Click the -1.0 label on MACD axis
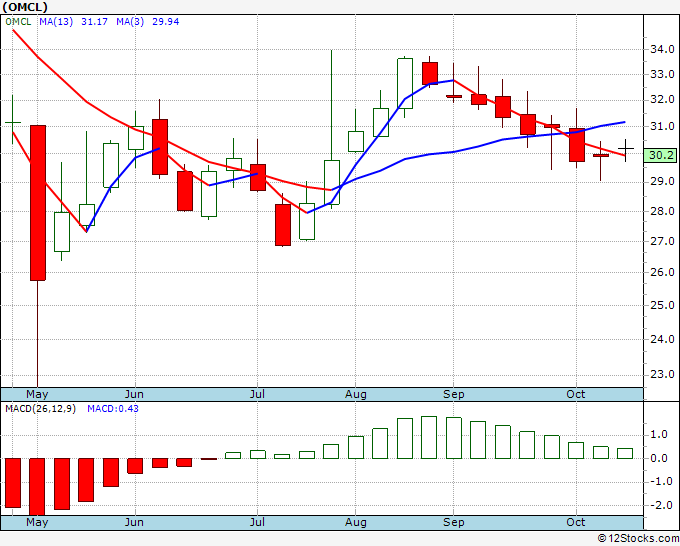The width and height of the screenshot is (680, 546). coord(659,482)
